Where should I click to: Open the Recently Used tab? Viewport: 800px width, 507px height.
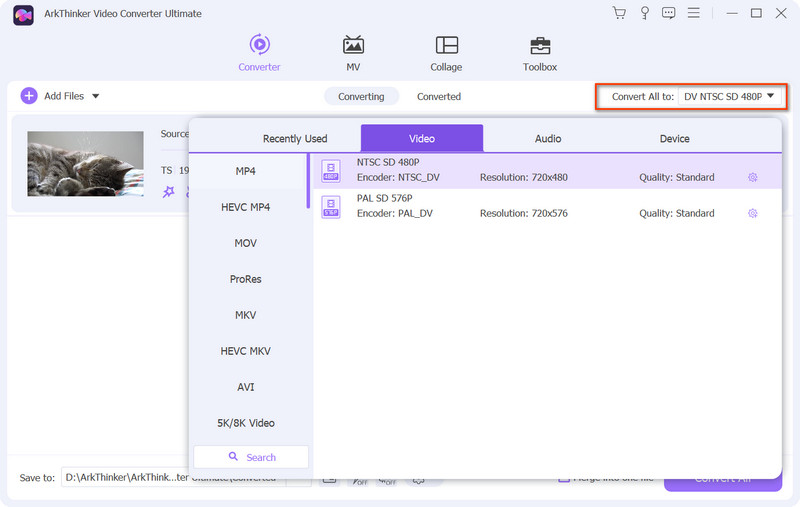[x=295, y=138]
